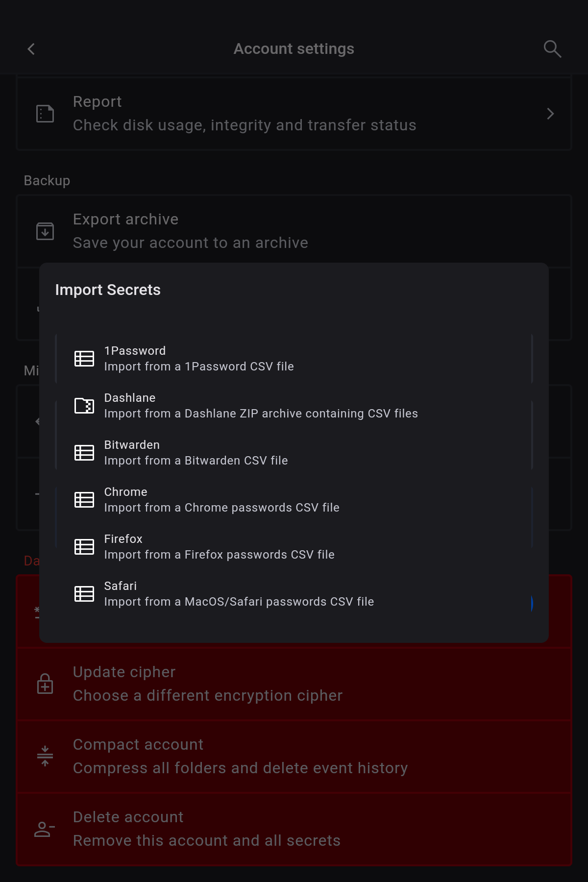
Task: Click the Dashlane ZIP folder icon
Action: pos(84,406)
